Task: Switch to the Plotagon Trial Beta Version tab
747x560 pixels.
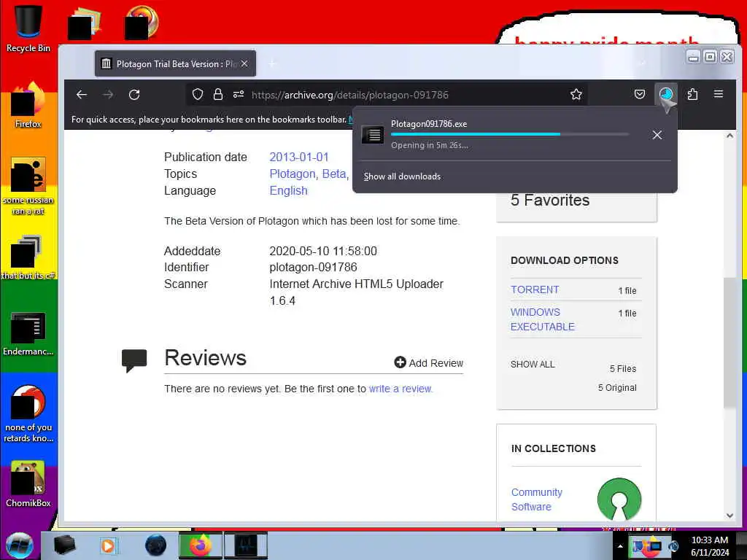Action: [x=175, y=64]
